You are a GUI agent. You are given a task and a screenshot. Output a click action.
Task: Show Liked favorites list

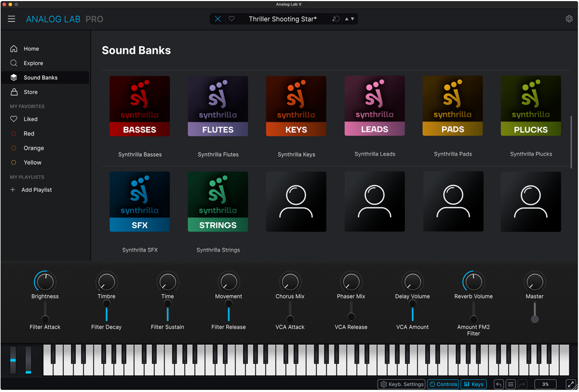tap(31, 119)
